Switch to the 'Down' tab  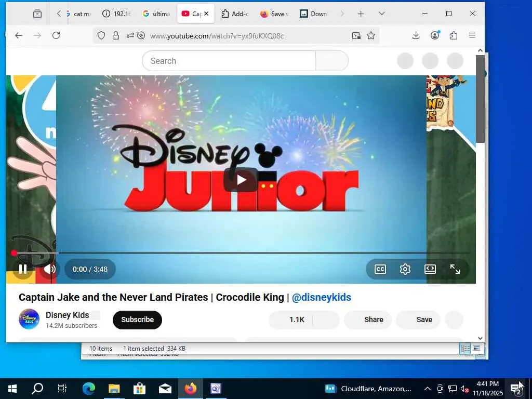point(314,14)
